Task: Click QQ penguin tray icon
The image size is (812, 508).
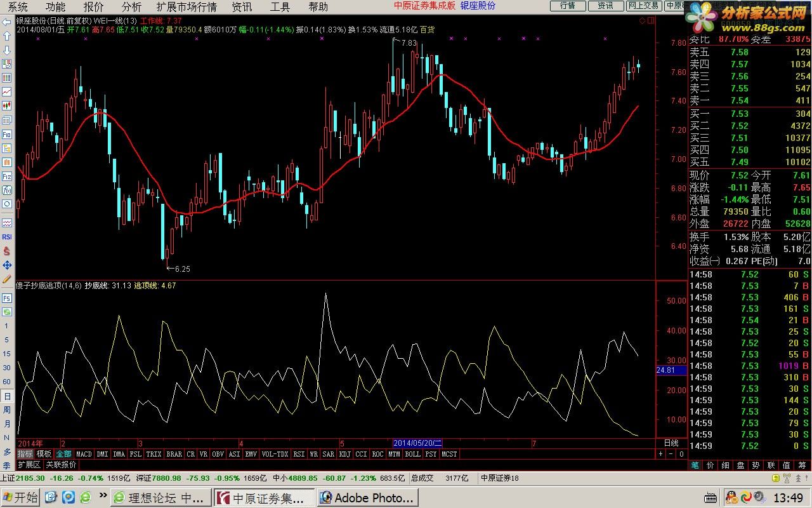Action: point(731,497)
